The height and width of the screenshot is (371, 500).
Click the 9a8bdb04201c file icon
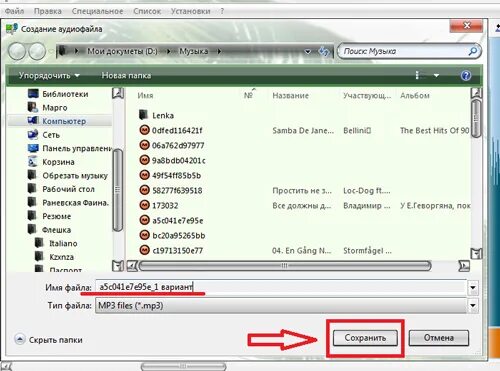(x=144, y=160)
